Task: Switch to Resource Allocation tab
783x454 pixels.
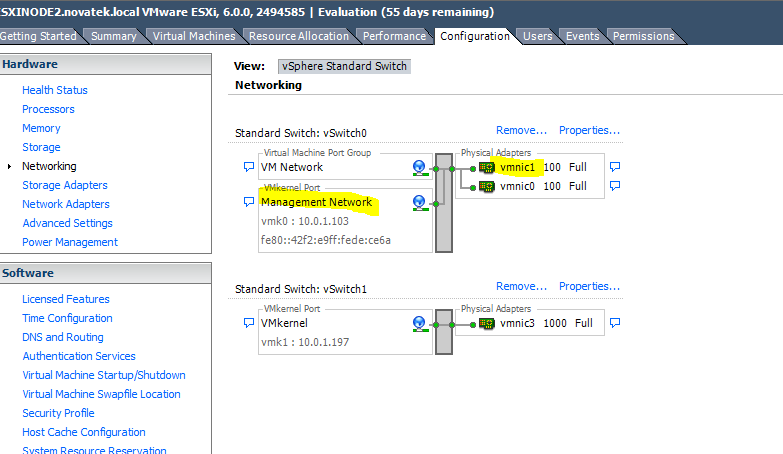Action: [x=299, y=36]
